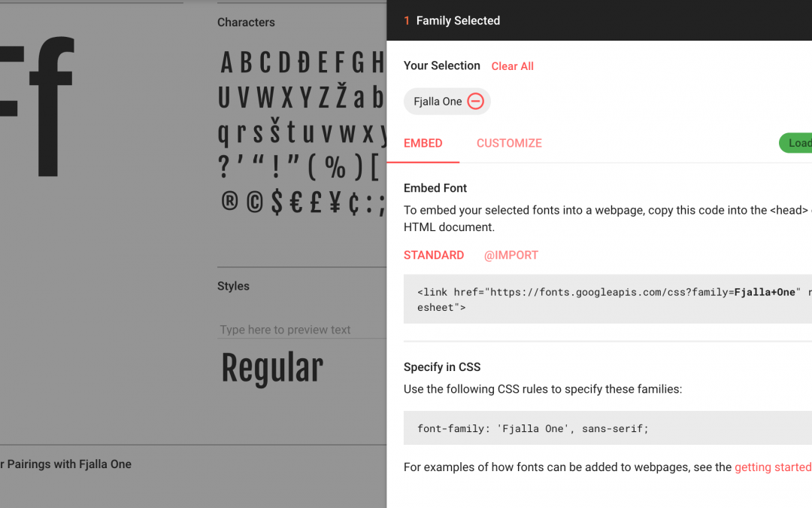Screen dimensions: 812x508
Task: Click the Pairings with Fjalla One heading
Action: [68, 464]
